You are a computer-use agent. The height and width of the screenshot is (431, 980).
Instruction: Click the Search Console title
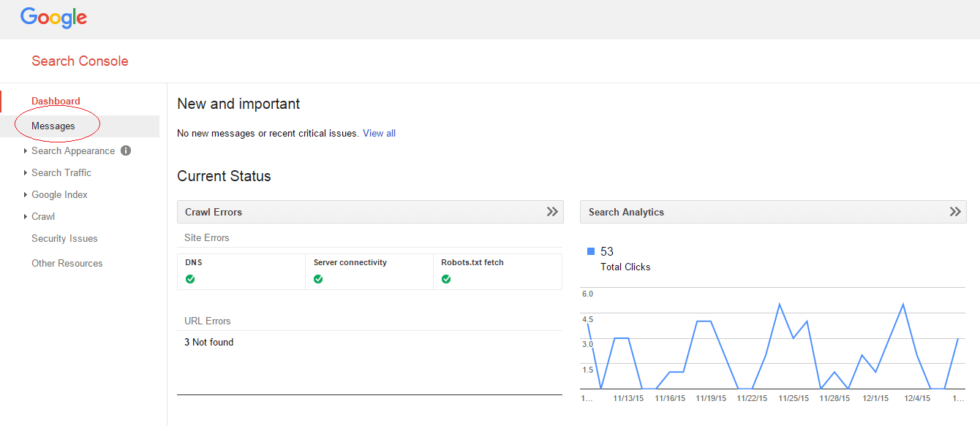pos(80,61)
